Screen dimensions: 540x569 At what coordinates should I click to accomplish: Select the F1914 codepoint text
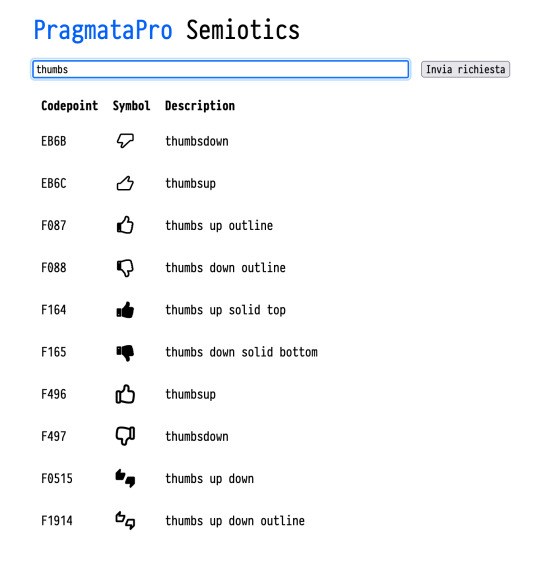(57, 520)
